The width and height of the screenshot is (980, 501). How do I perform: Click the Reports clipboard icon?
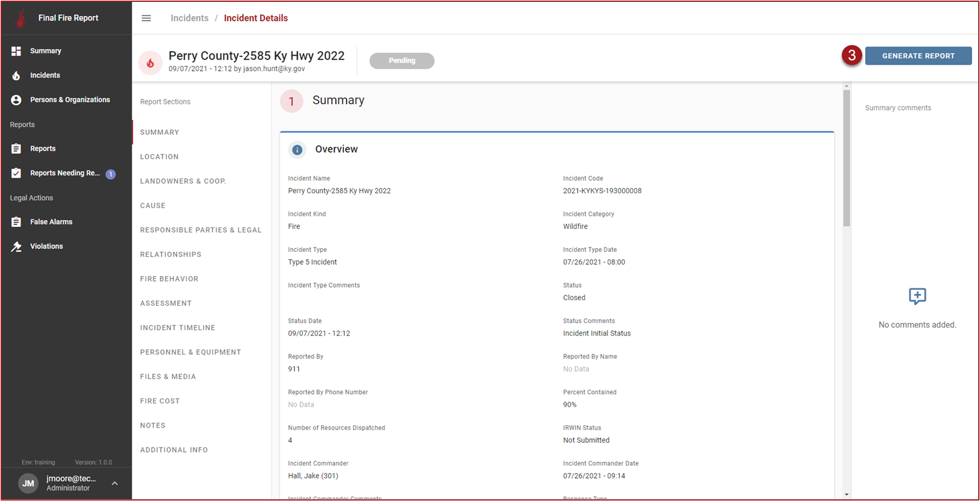[16, 149]
